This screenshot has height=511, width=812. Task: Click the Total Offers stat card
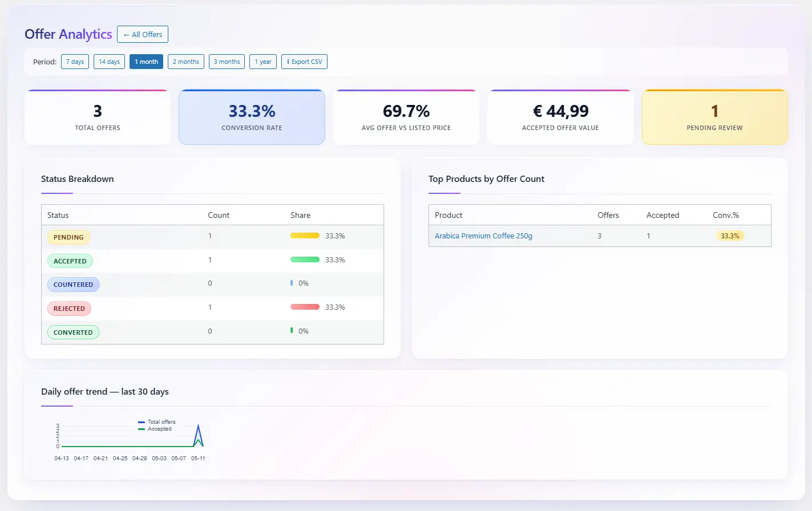pos(98,117)
